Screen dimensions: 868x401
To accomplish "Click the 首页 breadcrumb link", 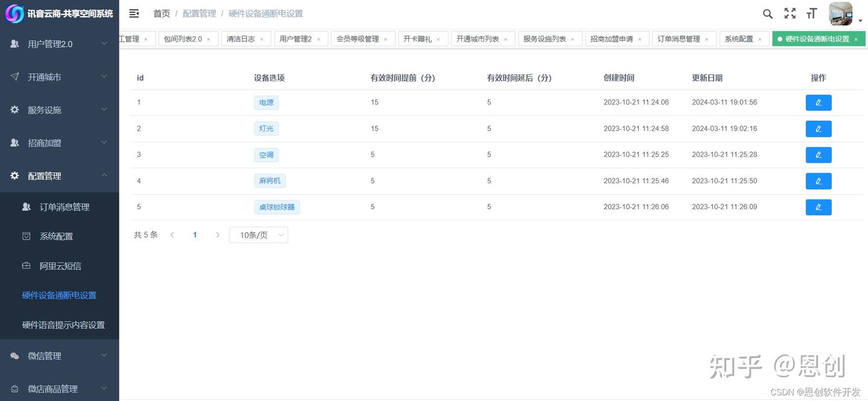I will pyautogui.click(x=162, y=13).
